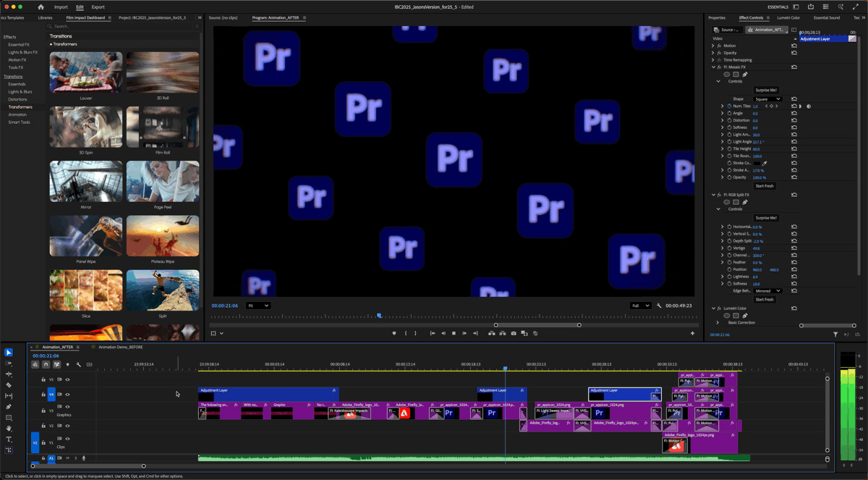Open the Libraries panel tab
The height and width of the screenshot is (480, 868).
point(45,17)
